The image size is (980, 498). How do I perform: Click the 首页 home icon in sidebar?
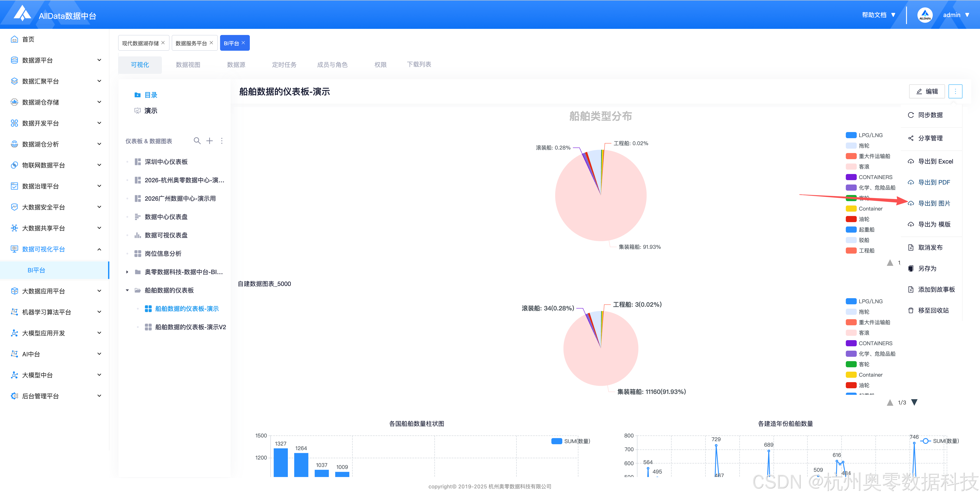pos(14,40)
